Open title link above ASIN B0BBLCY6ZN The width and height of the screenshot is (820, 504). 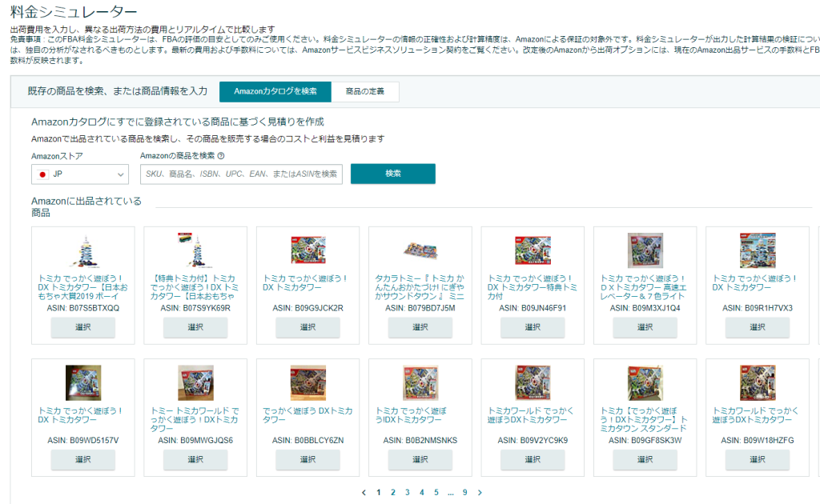point(307,415)
